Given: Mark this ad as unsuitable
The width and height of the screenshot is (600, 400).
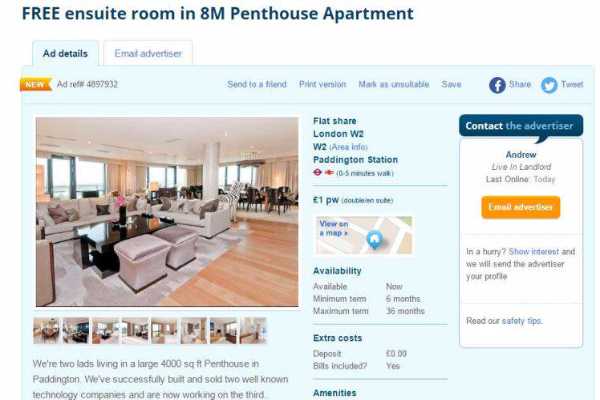Looking at the screenshot, I should 394,84.
